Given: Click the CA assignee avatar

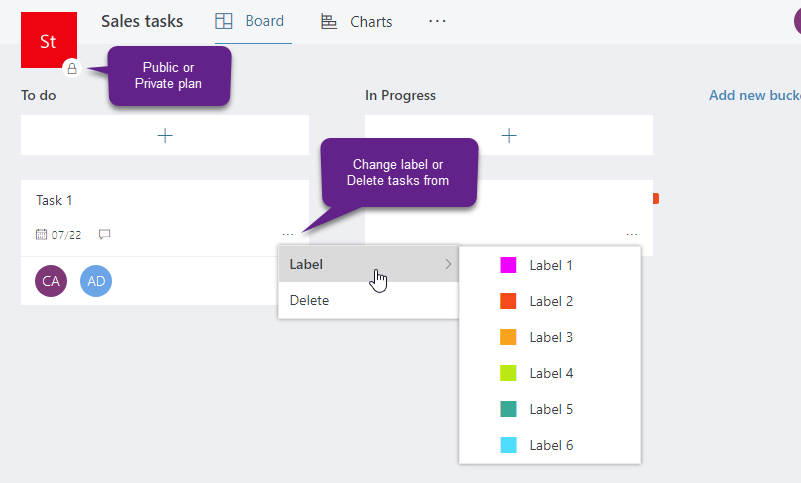Looking at the screenshot, I should click(51, 281).
